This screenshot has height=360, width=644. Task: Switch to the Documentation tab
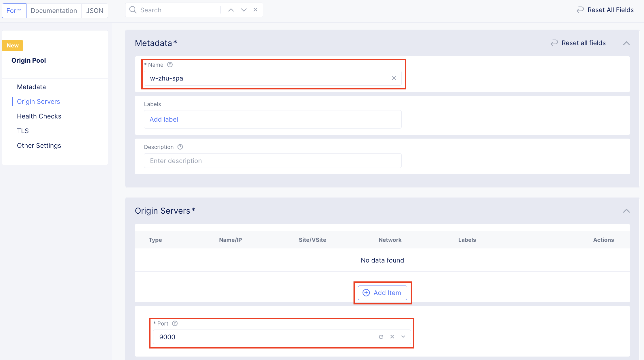(x=54, y=11)
